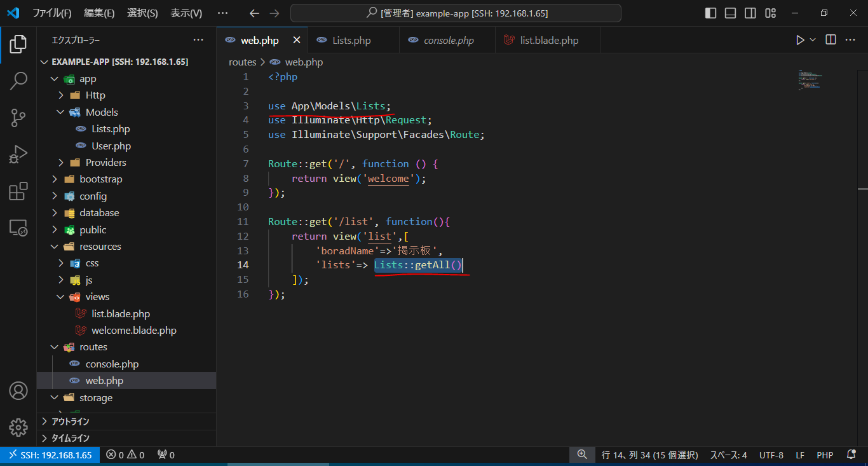The image size is (868, 466).
Task: Click the PHP language mode button
Action: [825, 455]
